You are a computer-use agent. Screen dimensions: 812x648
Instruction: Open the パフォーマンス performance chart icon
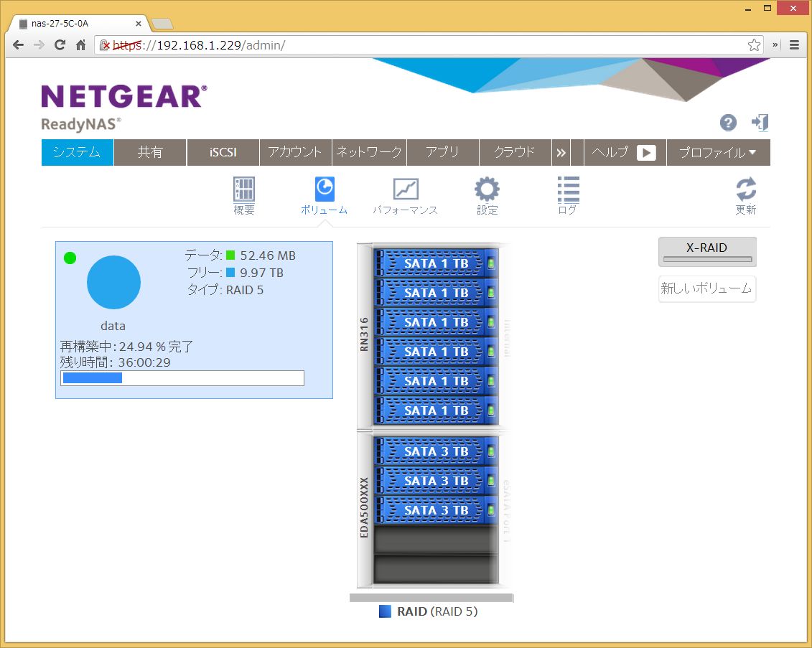point(405,190)
